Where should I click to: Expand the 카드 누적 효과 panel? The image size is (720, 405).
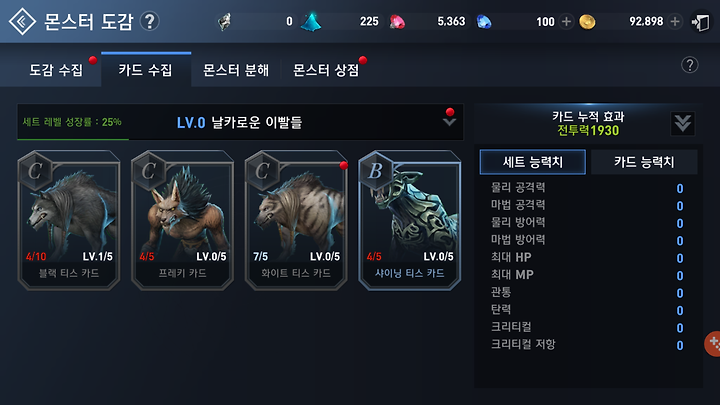pyautogui.click(x=682, y=124)
